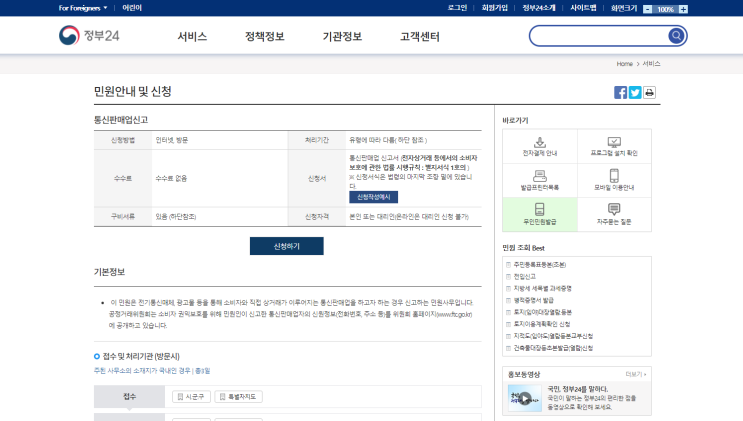Select 특별자치도 reception tag
743x421 pixels.
pyautogui.click(x=238, y=396)
